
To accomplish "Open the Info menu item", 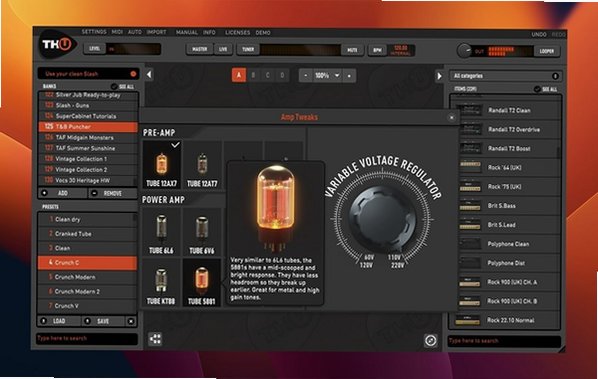I will click(x=209, y=32).
